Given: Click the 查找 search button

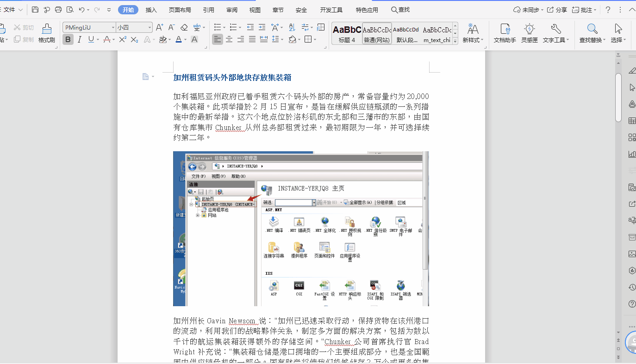Looking at the screenshot, I should coord(400,10).
